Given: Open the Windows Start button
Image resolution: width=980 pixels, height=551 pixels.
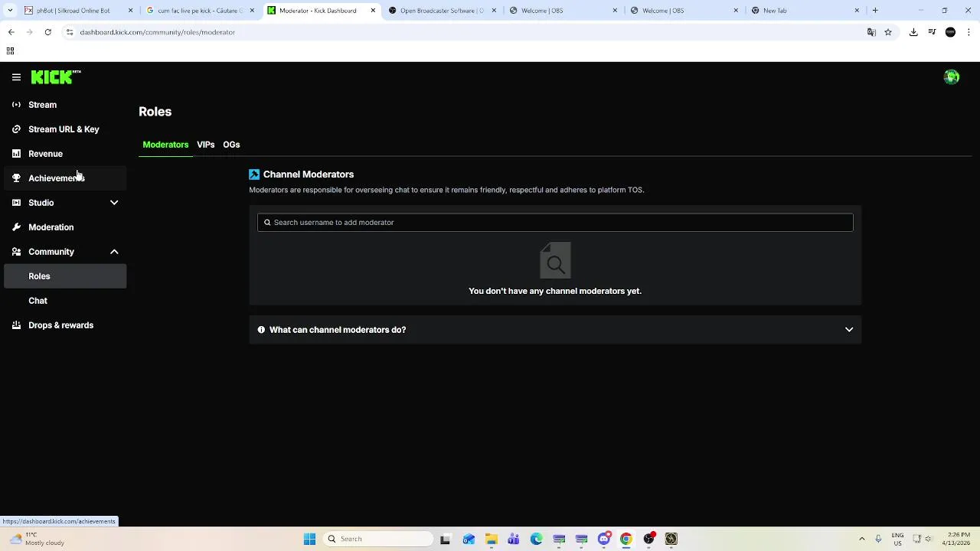Looking at the screenshot, I should pos(310,539).
